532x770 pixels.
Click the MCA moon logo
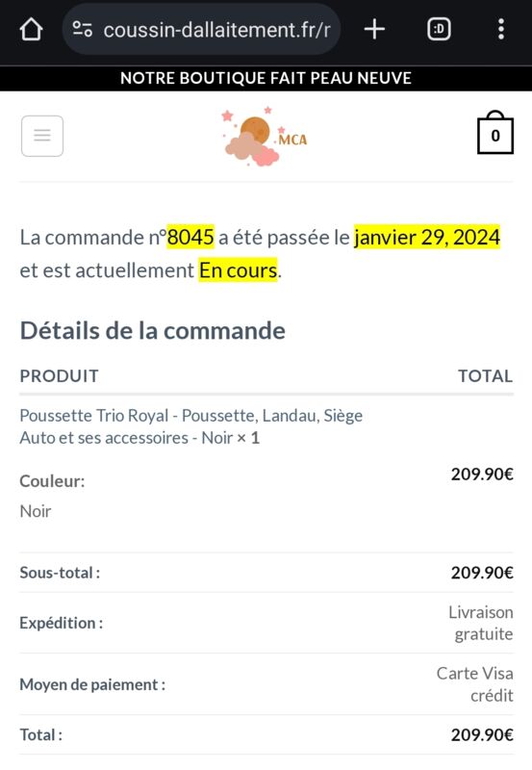[x=265, y=136]
